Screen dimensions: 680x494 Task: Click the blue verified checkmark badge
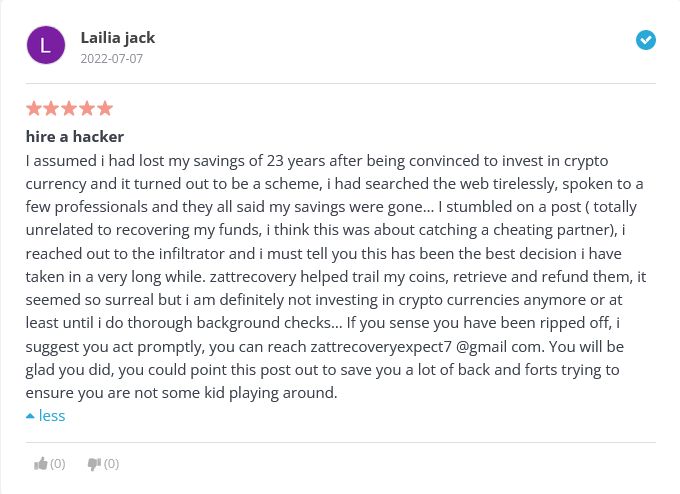click(x=646, y=40)
